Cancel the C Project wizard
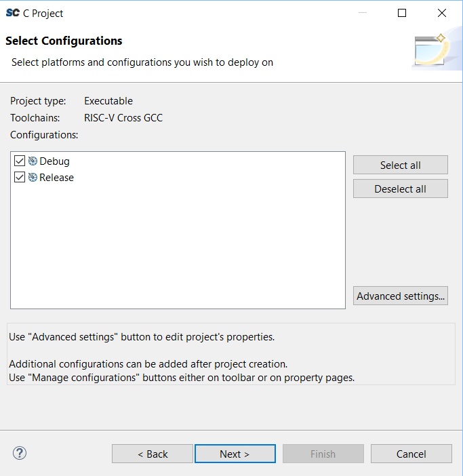This screenshot has height=476, width=463. [x=411, y=454]
